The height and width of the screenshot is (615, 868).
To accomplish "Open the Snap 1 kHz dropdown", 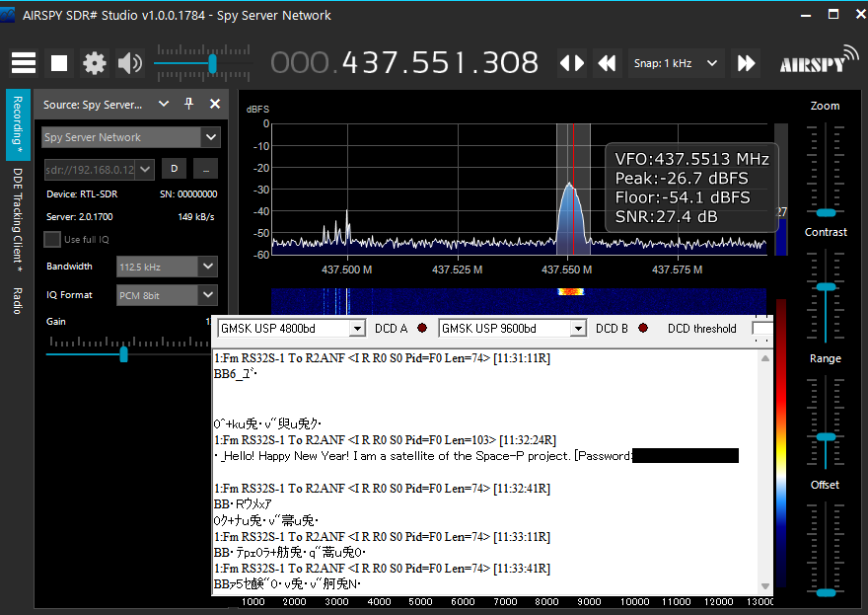I will coord(676,63).
